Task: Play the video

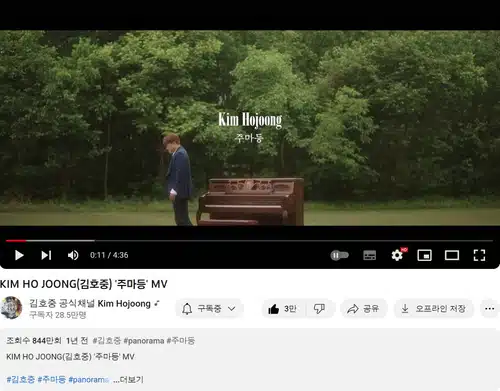Action: click(19, 255)
